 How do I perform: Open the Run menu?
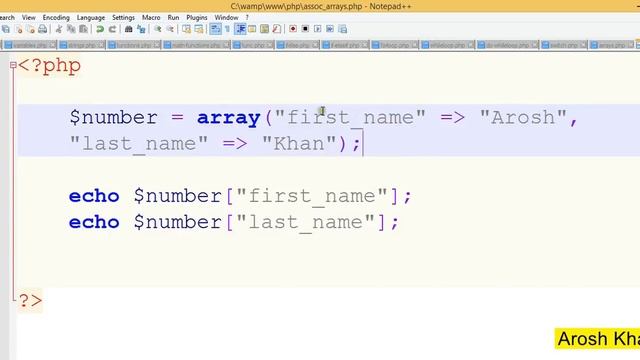[x=173, y=18]
